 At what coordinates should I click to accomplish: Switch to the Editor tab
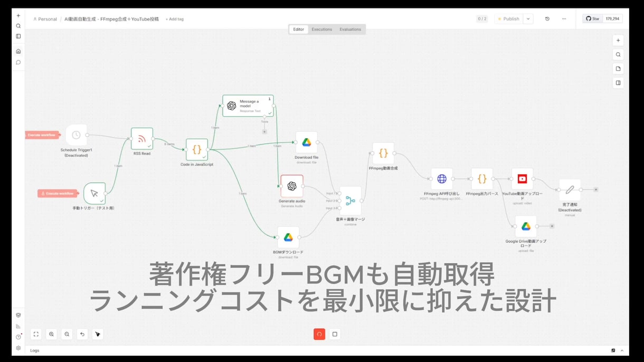299,30
